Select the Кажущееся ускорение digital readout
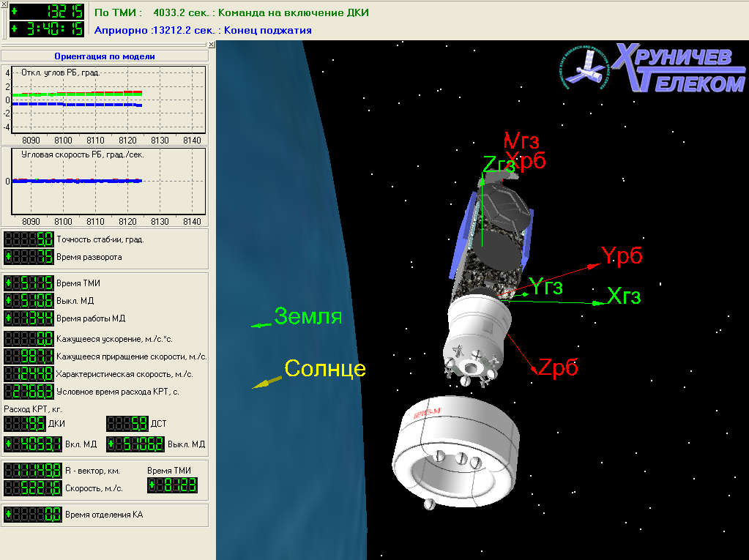This screenshot has width=749, height=560. coord(29,338)
